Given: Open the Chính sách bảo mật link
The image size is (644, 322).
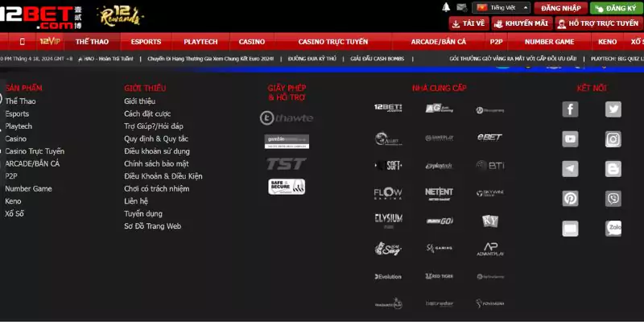Looking at the screenshot, I should [156, 163].
